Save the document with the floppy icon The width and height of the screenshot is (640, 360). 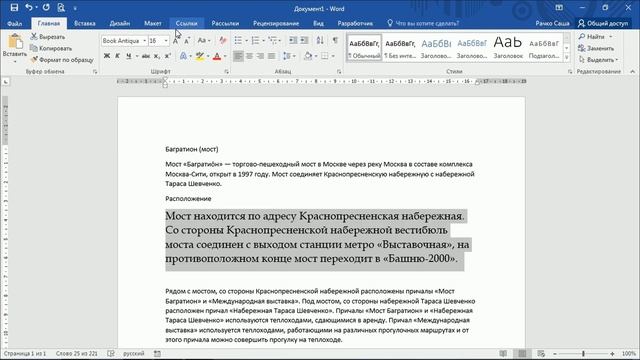pos(14,8)
